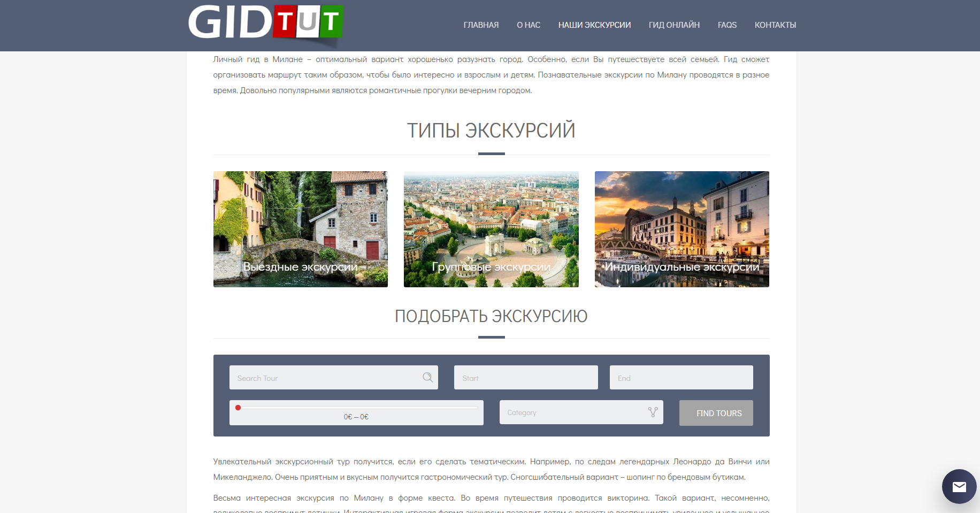
Task: Open the Start date picker field
Action: point(525,378)
